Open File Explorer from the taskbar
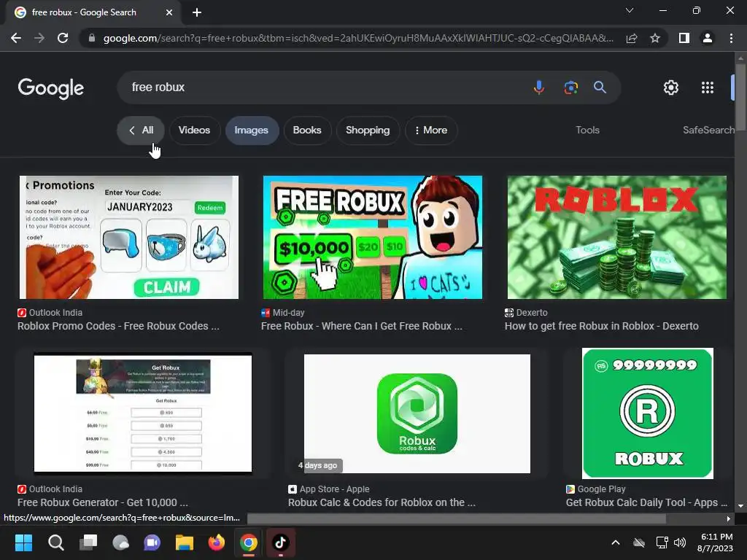The width and height of the screenshot is (747, 560). point(185,542)
